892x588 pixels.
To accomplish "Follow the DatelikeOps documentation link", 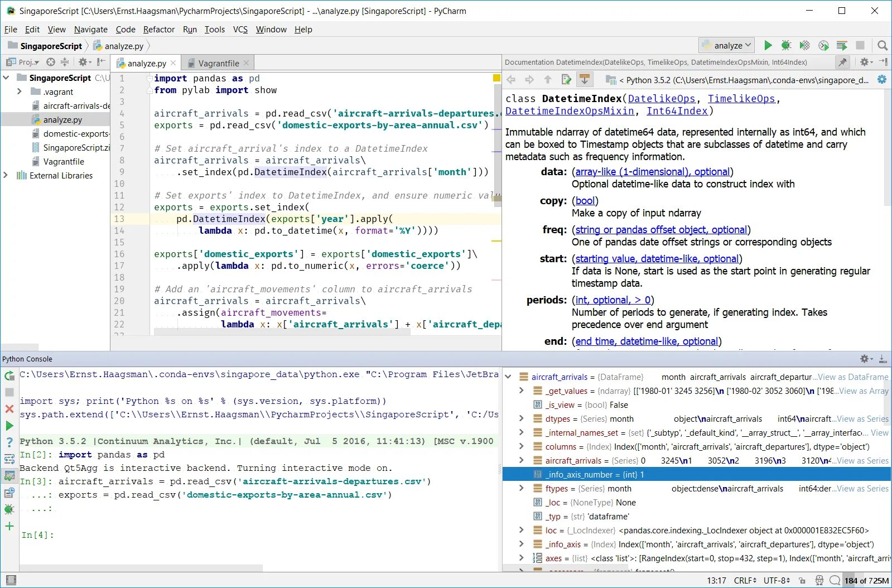I will click(662, 99).
